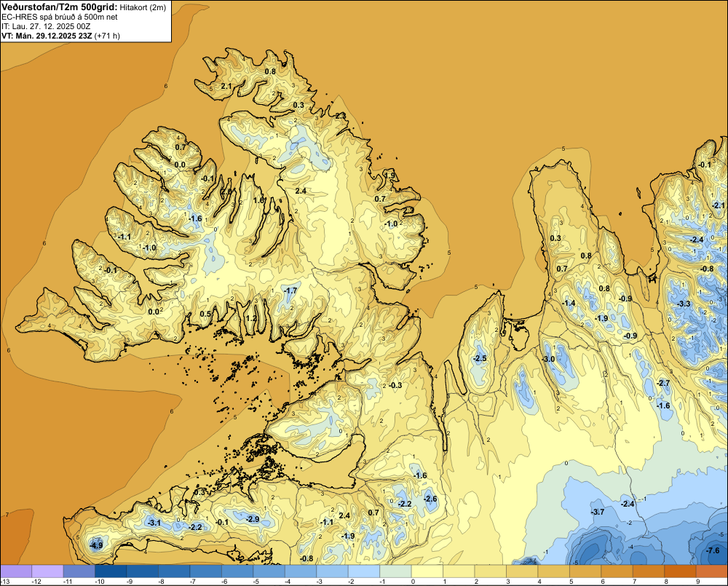
Task: Click the title 'Veðurstofan/T2m 500grid:' in the header
Action: [60, 7]
